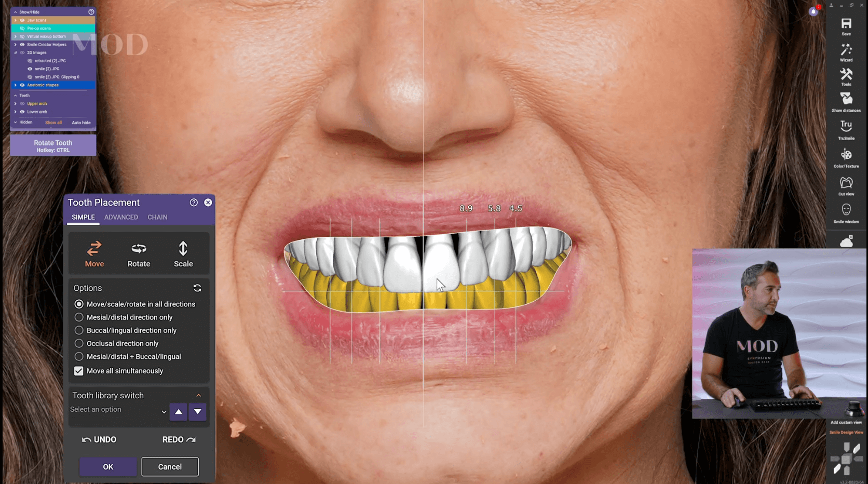The width and height of the screenshot is (868, 484).
Task: Select the Rotate tool in Tooth Placement
Action: pos(139,254)
